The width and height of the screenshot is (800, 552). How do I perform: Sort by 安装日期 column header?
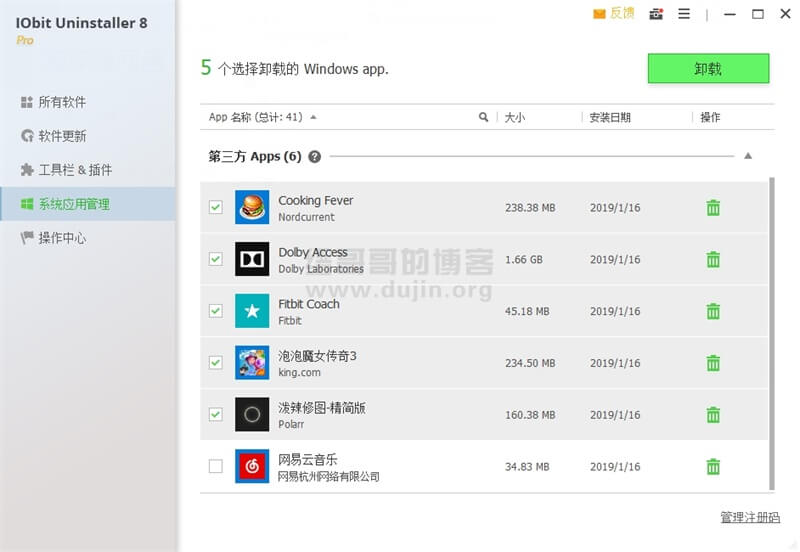tap(610, 117)
